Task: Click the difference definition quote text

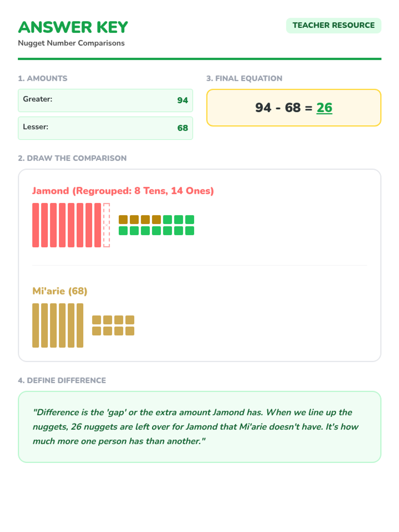Action: click(x=196, y=427)
